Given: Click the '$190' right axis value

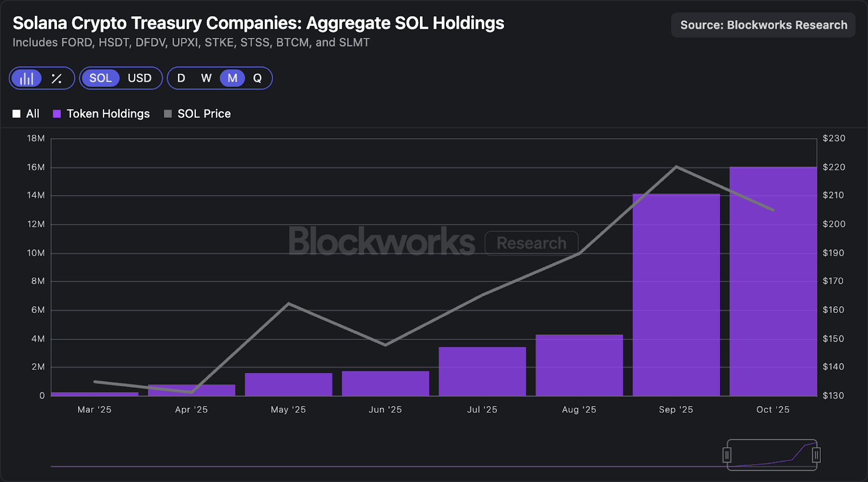Looking at the screenshot, I should pyautogui.click(x=834, y=253).
